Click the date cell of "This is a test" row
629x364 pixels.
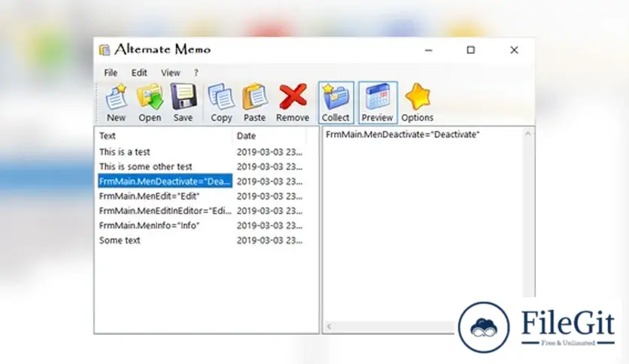(x=269, y=152)
